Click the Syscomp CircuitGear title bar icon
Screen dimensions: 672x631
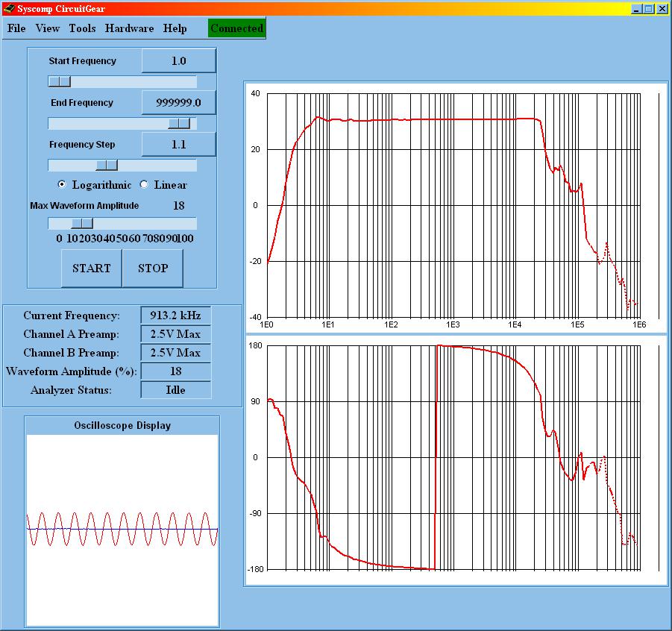8,8
